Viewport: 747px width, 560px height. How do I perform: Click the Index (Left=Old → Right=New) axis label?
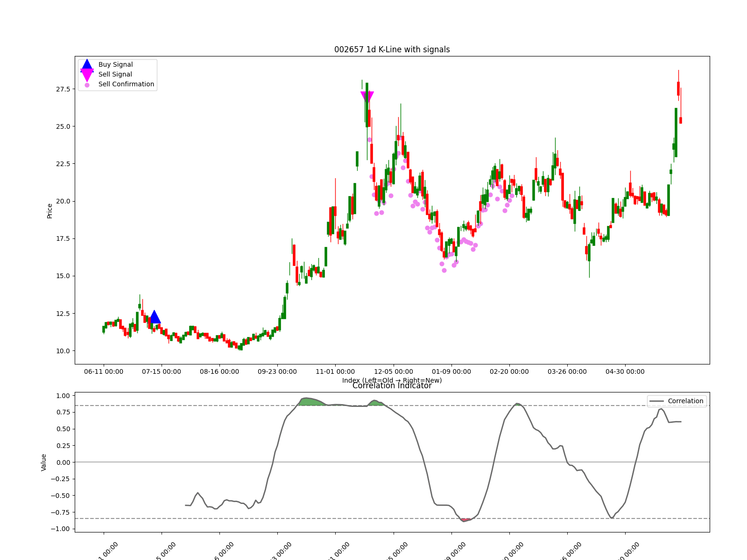tap(392, 380)
